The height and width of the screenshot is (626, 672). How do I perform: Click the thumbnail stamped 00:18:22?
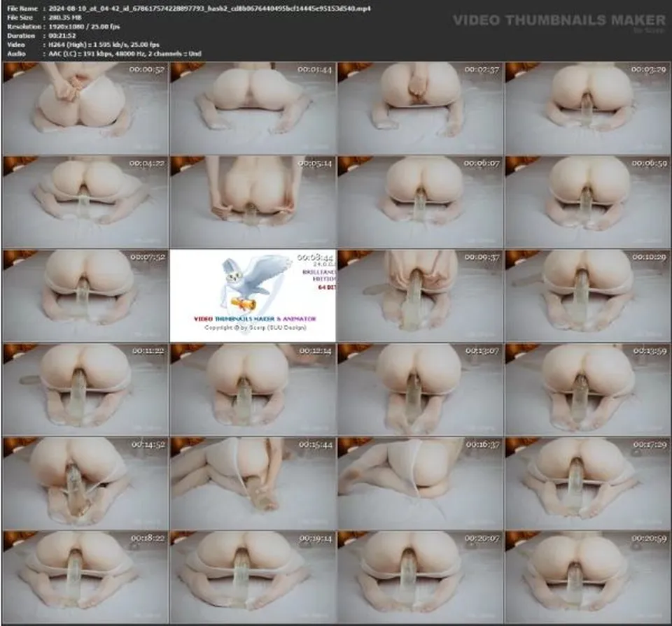[x=85, y=577]
